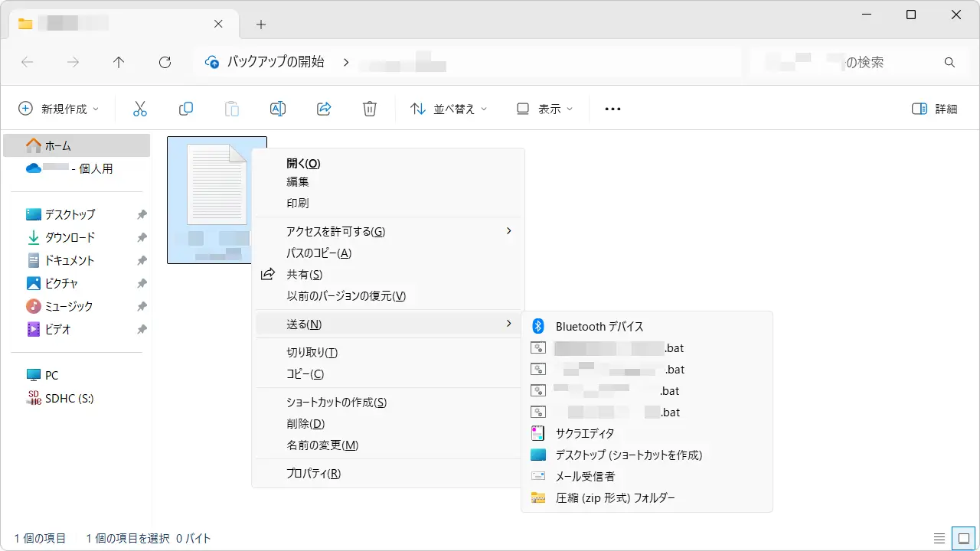Click the バックアップの開始 cloud icon
This screenshot has height=551, width=980.
click(212, 63)
